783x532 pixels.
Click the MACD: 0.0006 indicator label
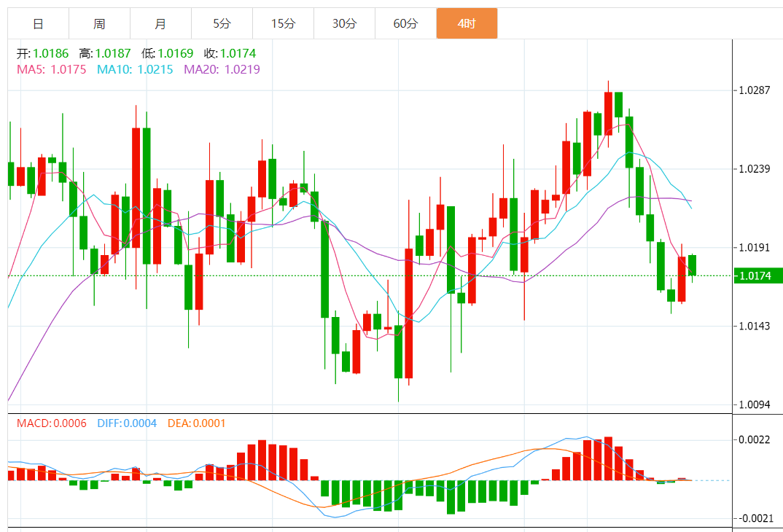click(52, 423)
